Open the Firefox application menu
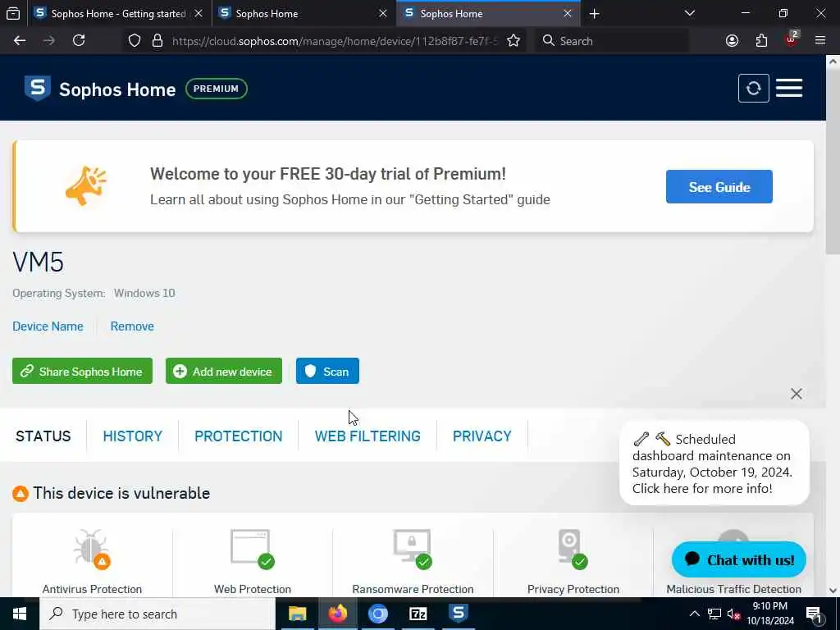 [x=820, y=41]
